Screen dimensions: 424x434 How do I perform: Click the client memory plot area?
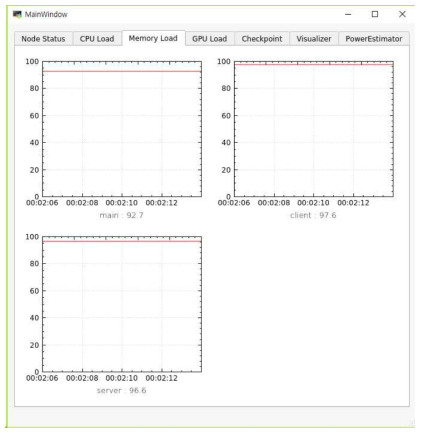[314, 129]
